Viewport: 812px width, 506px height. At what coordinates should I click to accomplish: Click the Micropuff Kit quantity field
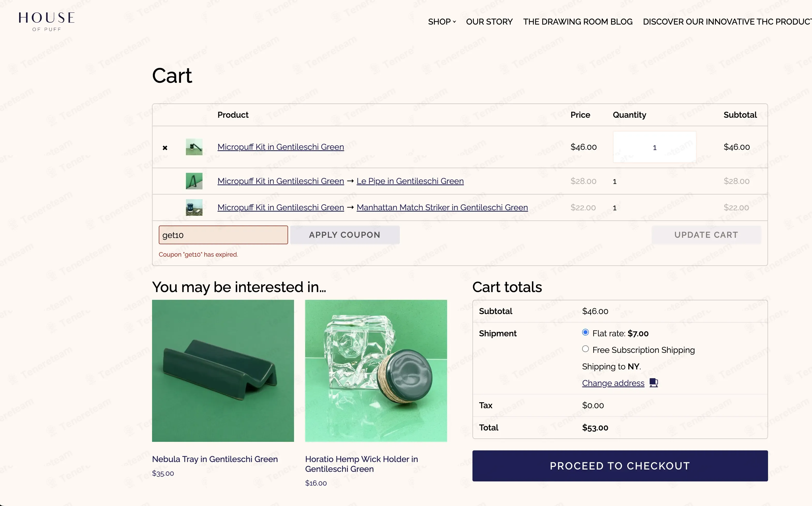[x=655, y=147]
